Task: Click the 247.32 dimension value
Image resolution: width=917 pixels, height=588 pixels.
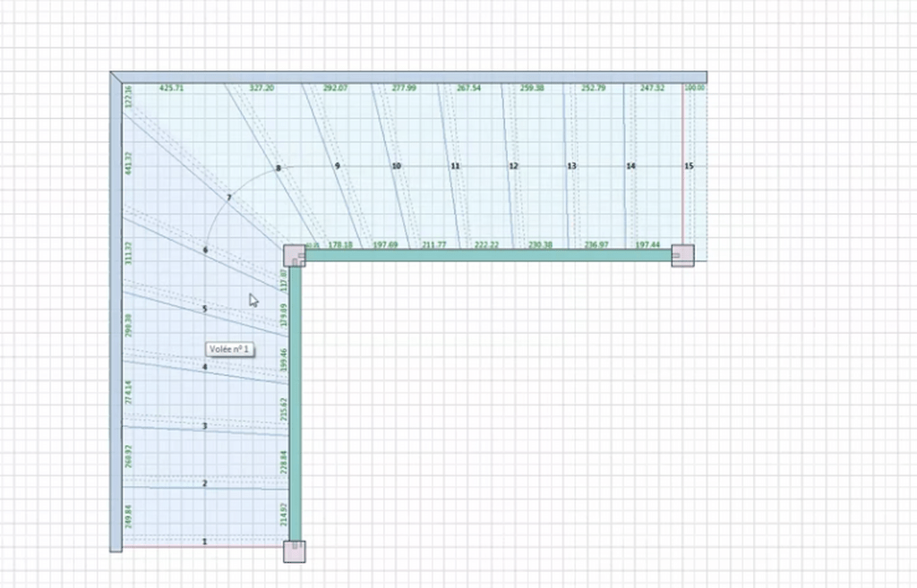Action: tap(652, 89)
